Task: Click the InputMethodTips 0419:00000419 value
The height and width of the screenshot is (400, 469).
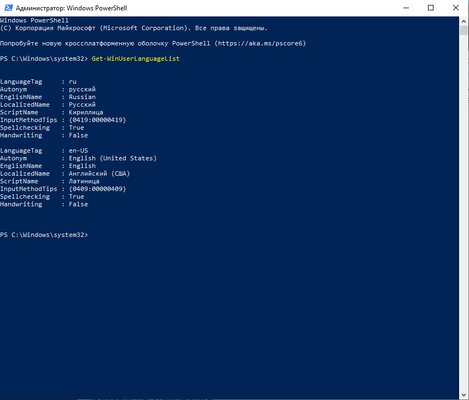Action: 97,120
